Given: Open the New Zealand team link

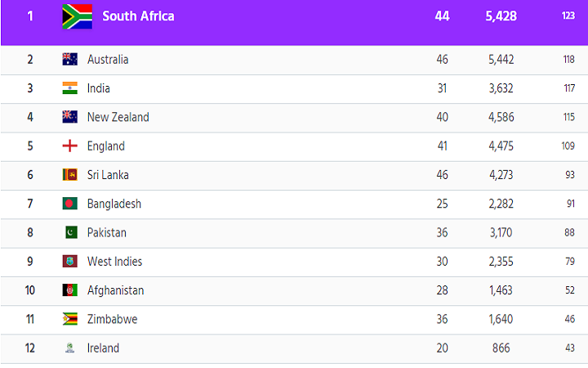Looking at the screenshot, I should 118,117.
